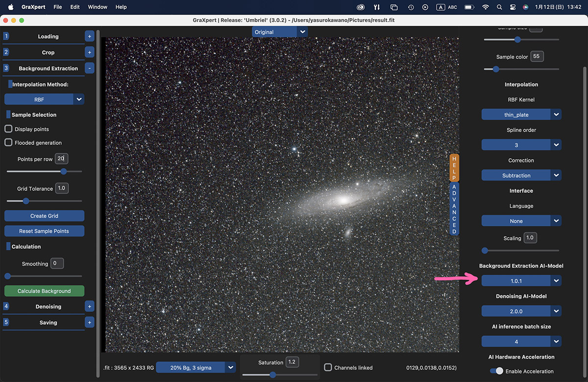The image size is (588, 382).
Task: Adjust the Smoothing slider
Action: 44,276
